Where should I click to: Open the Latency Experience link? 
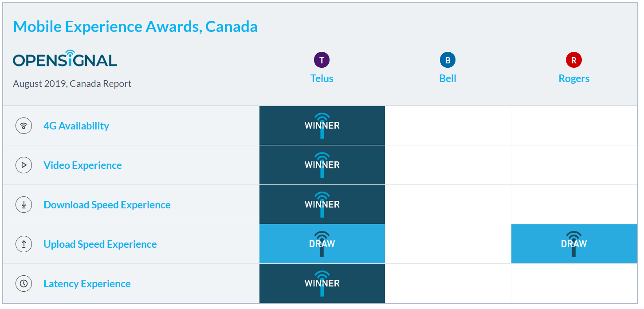87,284
